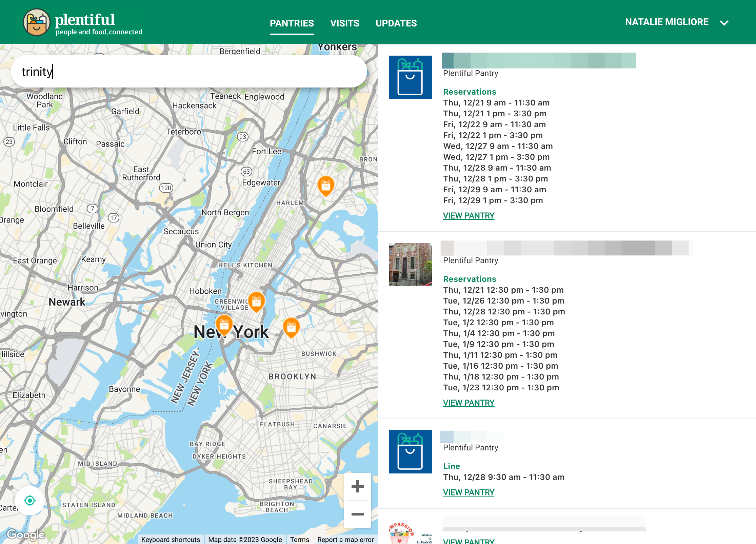The height and width of the screenshot is (544, 756).
Task: Click the Thu, 12/28 9:30 am line time
Action: [x=504, y=477]
